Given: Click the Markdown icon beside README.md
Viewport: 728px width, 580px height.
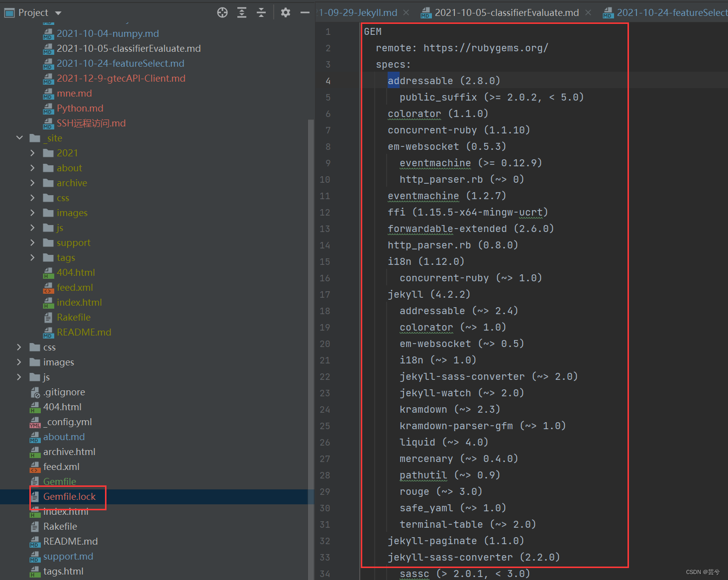Looking at the screenshot, I should 35,541.
